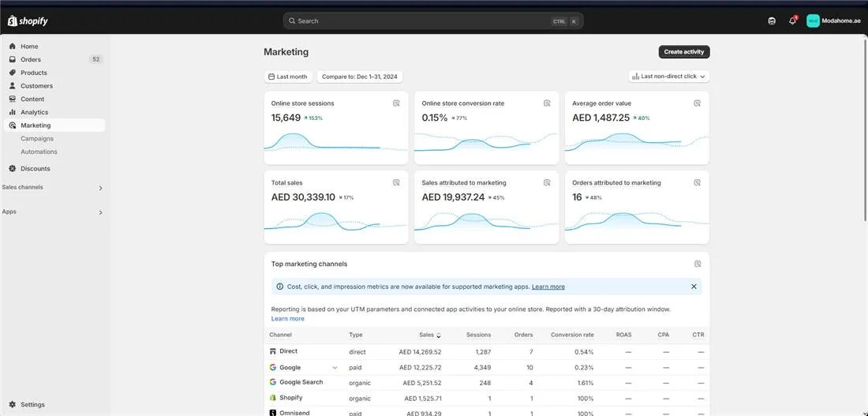Click the page vertical scrollbar
Image resolution: width=868 pixels, height=416 pixels.
(865, 130)
